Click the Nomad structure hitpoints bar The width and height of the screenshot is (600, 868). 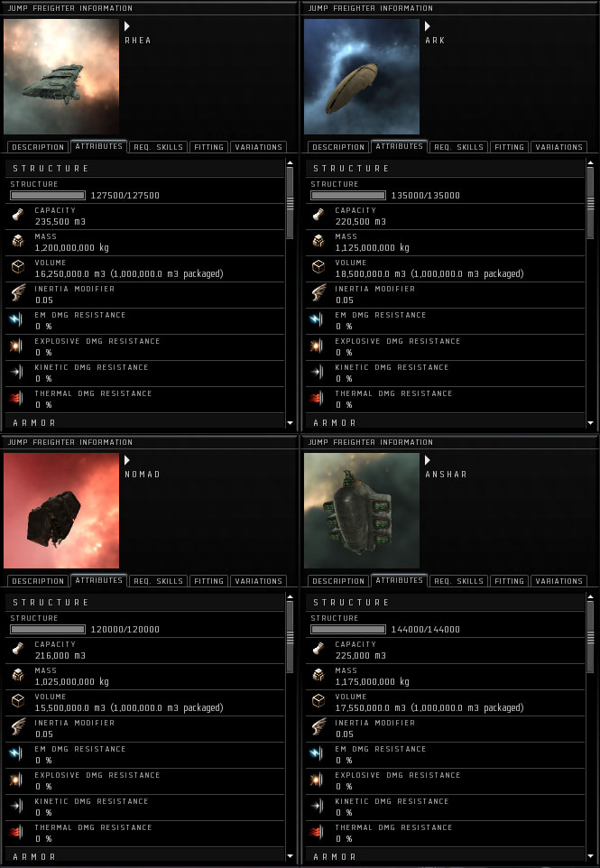tap(48, 630)
